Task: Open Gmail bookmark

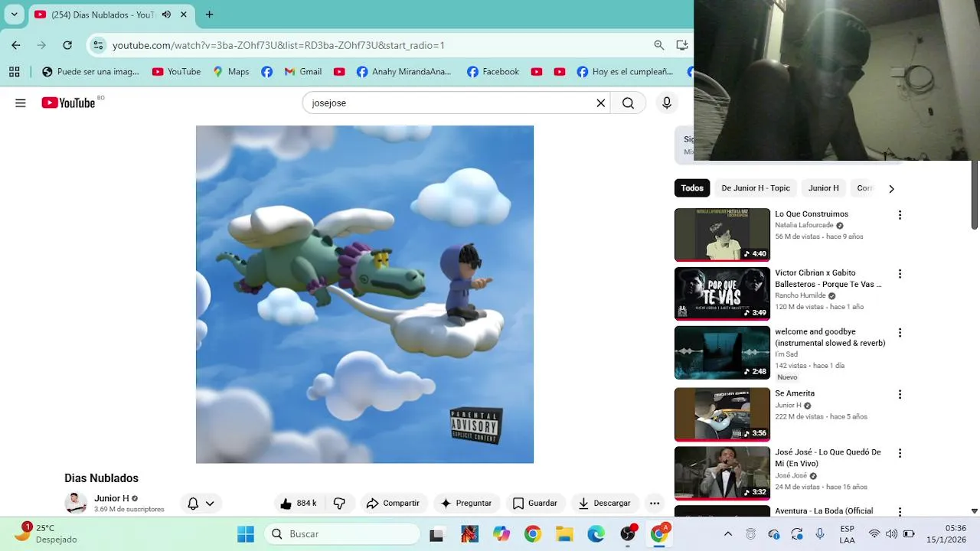Action: 302,72
